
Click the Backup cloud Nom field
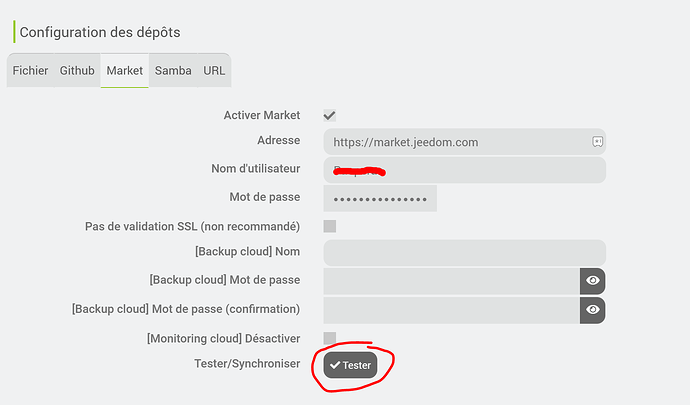click(464, 253)
